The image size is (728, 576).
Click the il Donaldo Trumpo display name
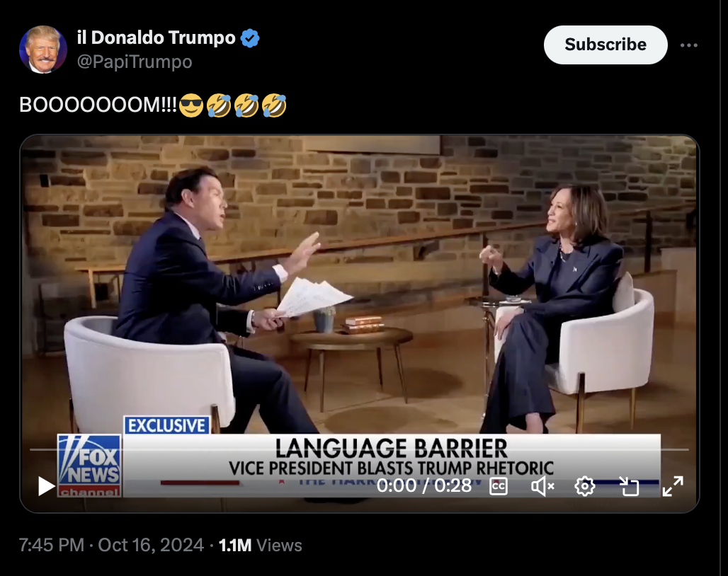(156, 38)
